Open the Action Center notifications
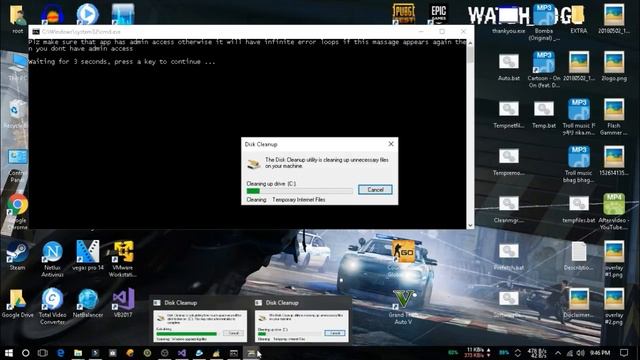The height and width of the screenshot is (360, 640). click(624, 353)
